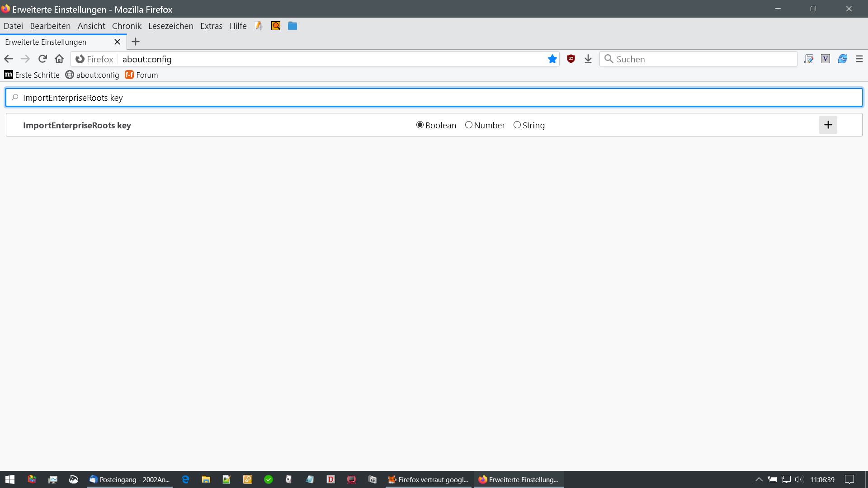Click the home button icon
This screenshot has height=488, width=868.
tap(59, 59)
